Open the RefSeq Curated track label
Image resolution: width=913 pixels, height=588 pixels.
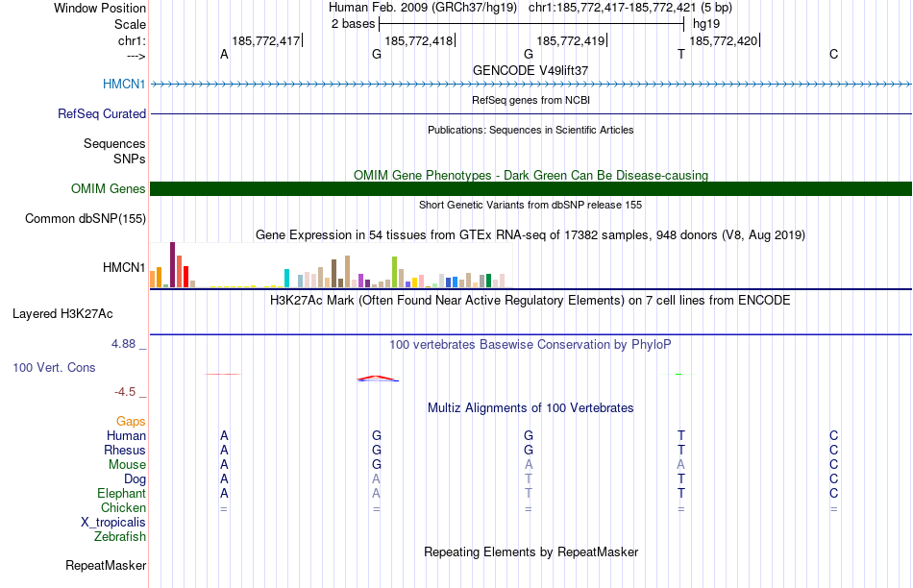tap(102, 113)
